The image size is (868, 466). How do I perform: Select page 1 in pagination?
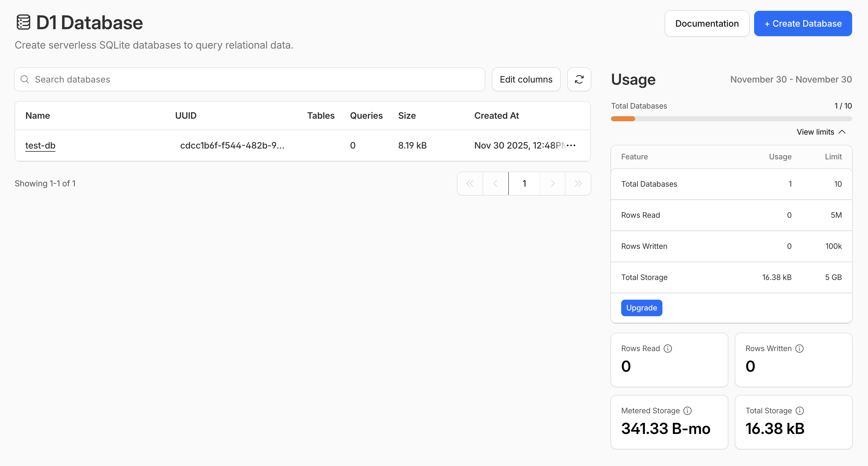click(x=524, y=183)
